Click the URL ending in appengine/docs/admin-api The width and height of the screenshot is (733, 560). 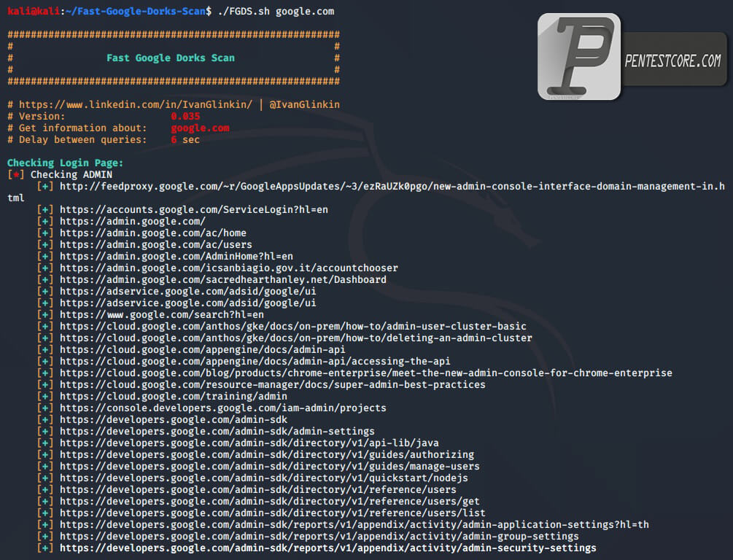(203, 350)
